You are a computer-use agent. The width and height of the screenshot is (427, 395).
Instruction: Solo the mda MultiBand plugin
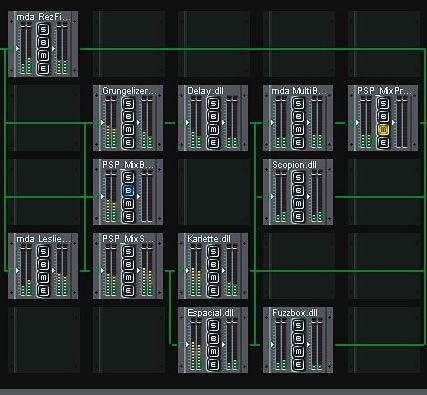coord(298,103)
